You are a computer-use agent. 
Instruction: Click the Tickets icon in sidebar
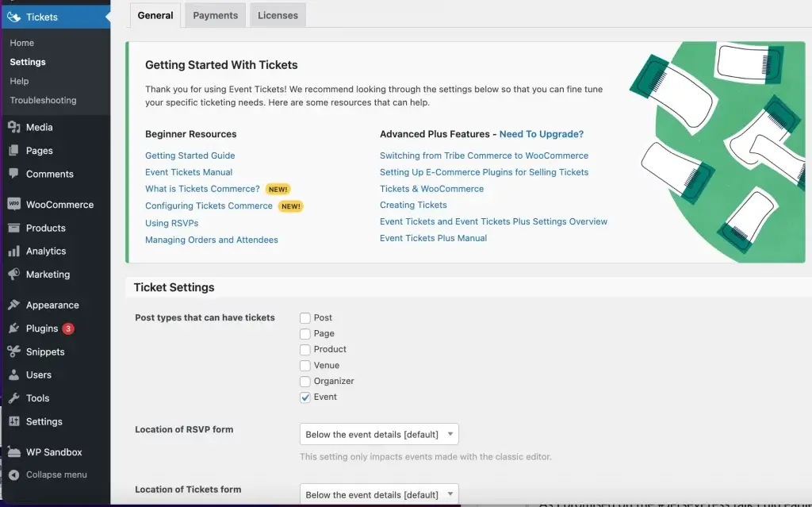13,17
